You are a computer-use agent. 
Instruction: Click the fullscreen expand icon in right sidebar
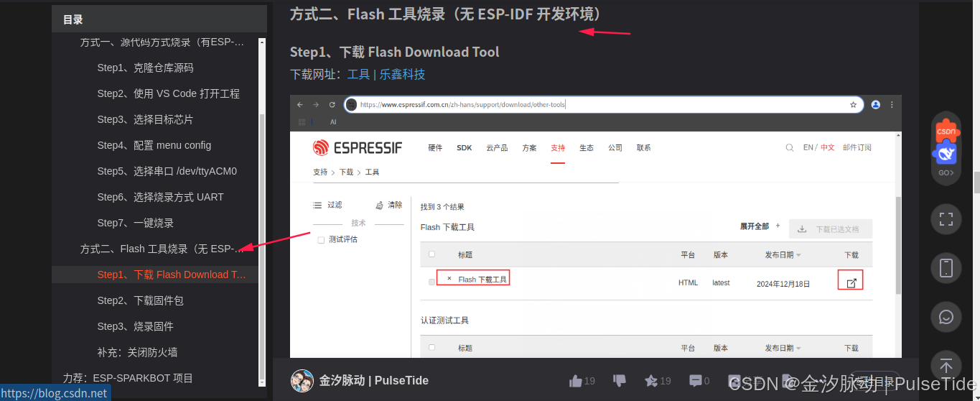tap(946, 219)
